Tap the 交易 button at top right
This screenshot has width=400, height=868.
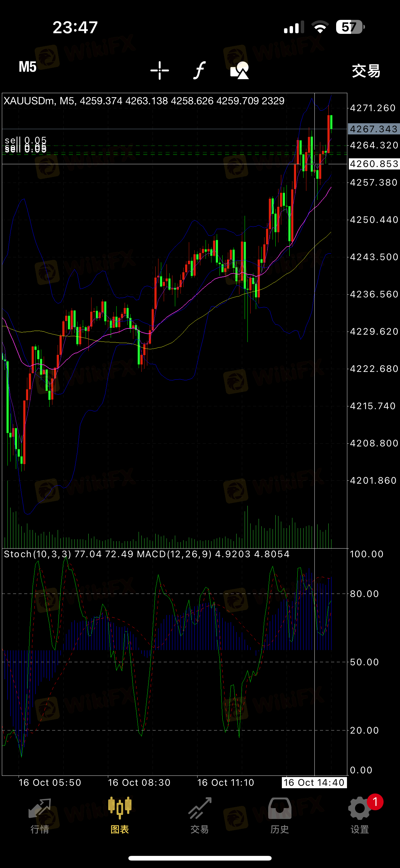[366, 71]
